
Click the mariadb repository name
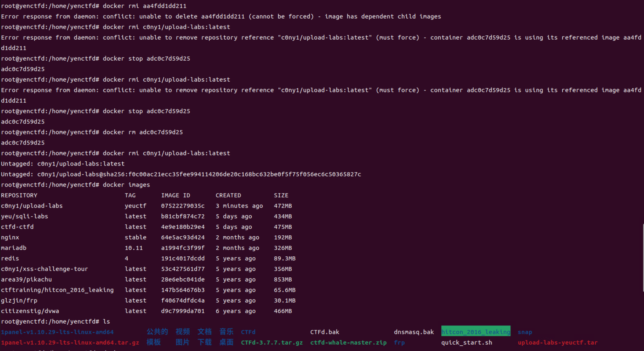click(x=14, y=248)
